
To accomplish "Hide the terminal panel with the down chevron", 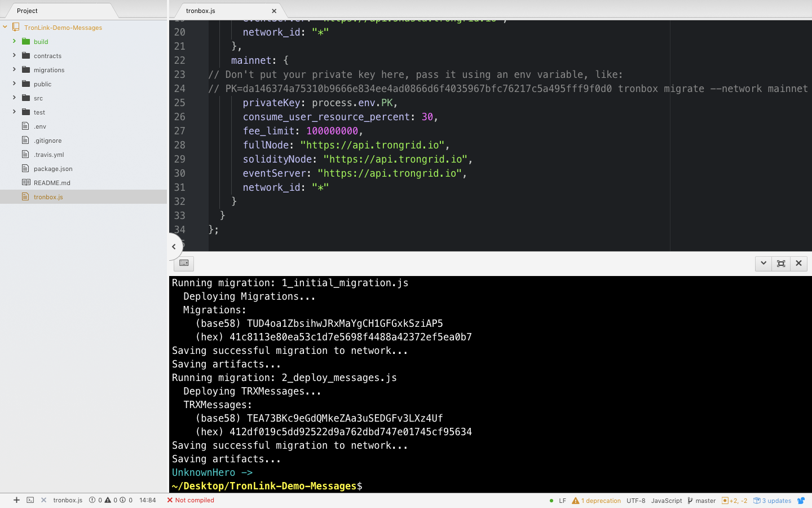I will [764, 263].
